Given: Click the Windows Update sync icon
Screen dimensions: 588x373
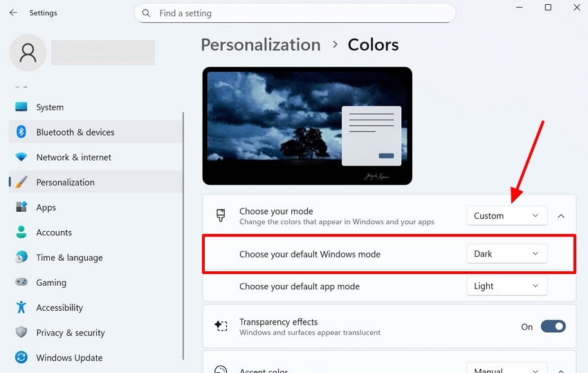Looking at the screenshot, I should coord(21,357).
